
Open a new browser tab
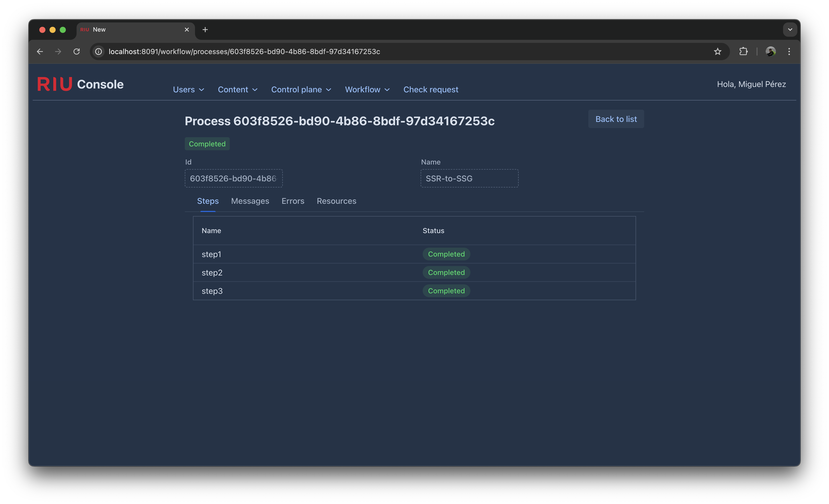click(205, 30)
